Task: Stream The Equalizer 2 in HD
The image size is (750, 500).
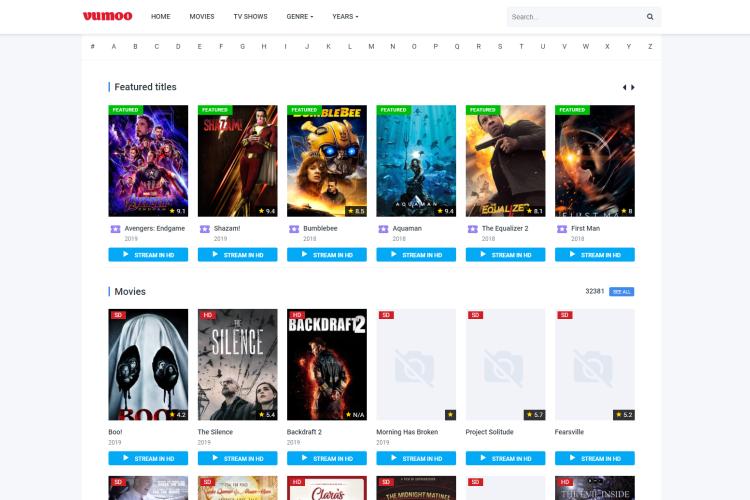Action: click(506, 255)
